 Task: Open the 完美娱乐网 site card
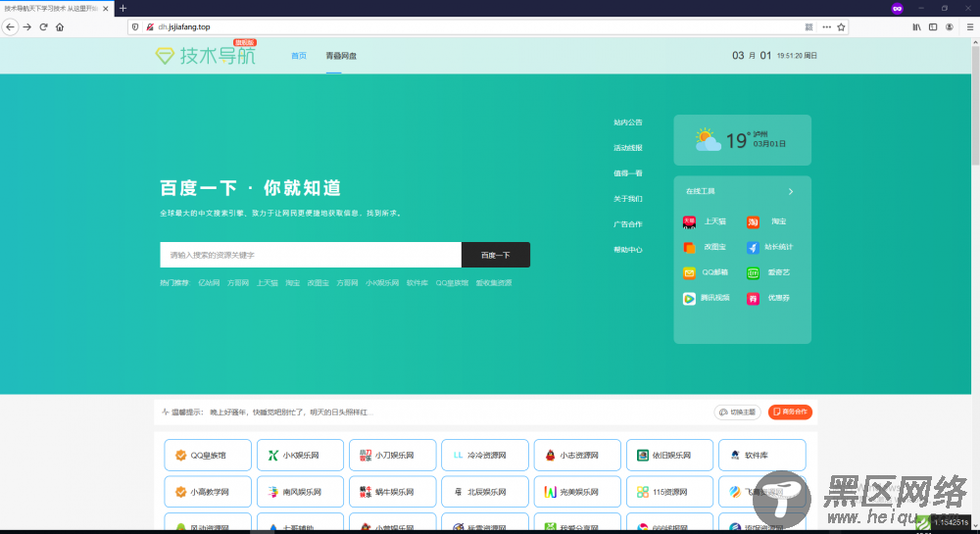point(577,492)
